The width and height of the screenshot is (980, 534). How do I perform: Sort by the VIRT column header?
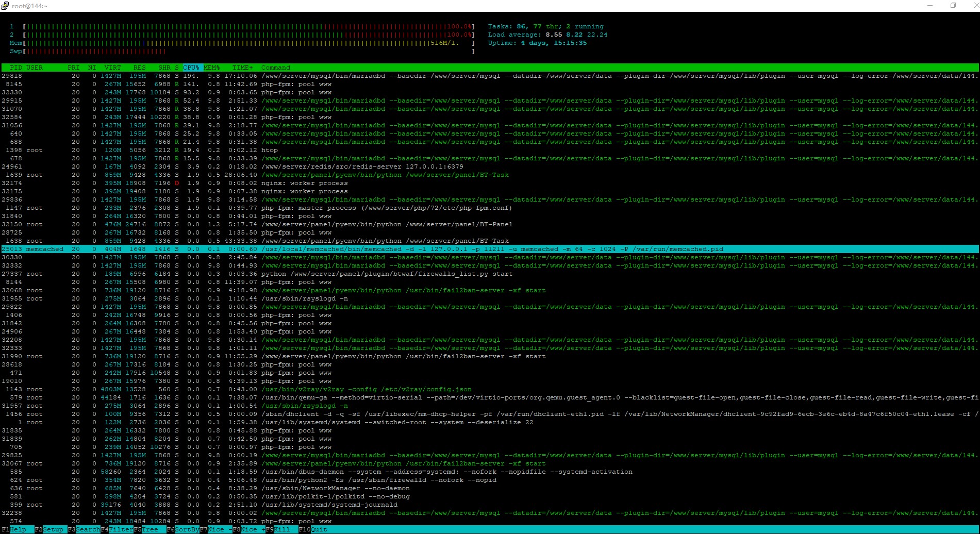(x=113, y=68)
